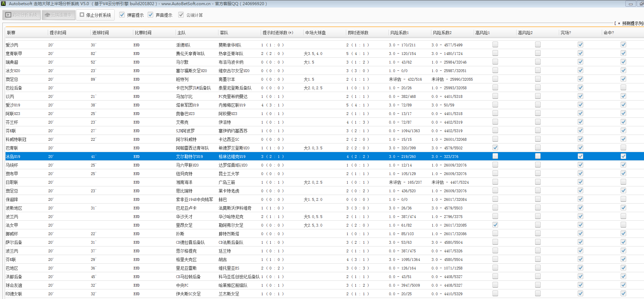Click the 提示时进球数(*) column header

point(278,33)
